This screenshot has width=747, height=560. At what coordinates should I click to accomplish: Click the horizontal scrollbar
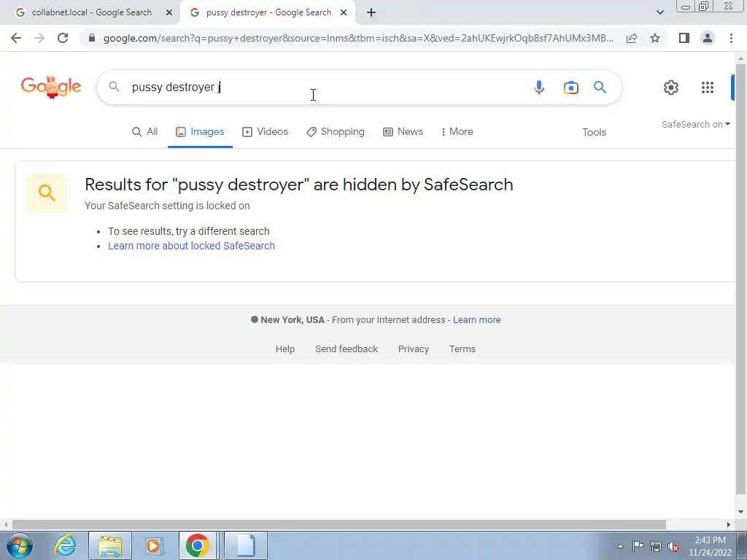(338, 524)
